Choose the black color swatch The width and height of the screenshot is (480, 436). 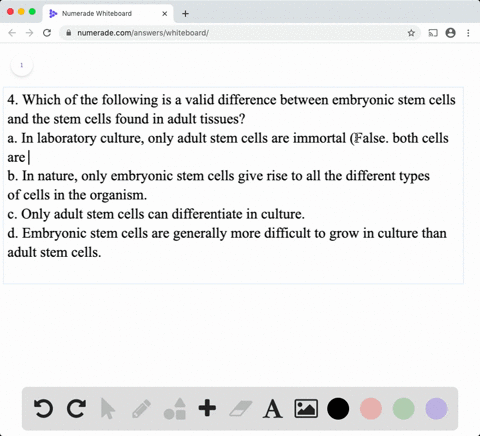(x=338, y=409)
